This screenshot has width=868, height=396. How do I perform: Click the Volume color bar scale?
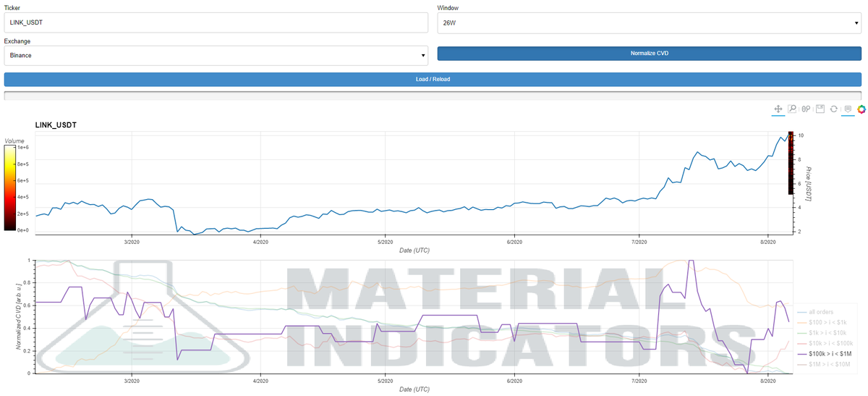(x=9, y=188)
